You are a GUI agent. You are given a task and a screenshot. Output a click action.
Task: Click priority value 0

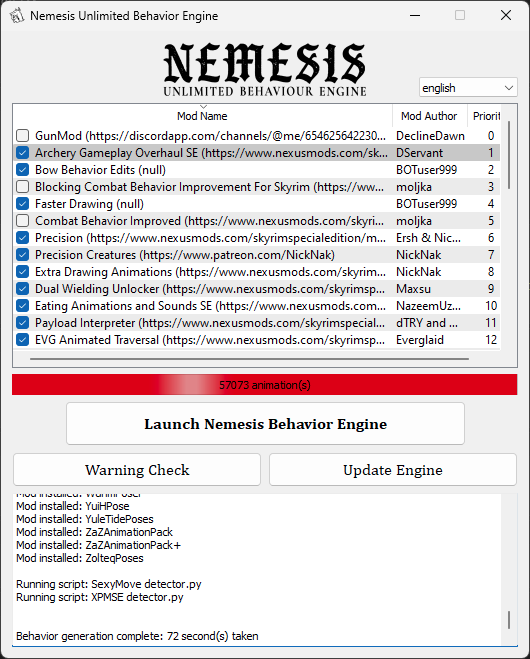[491, 136]
